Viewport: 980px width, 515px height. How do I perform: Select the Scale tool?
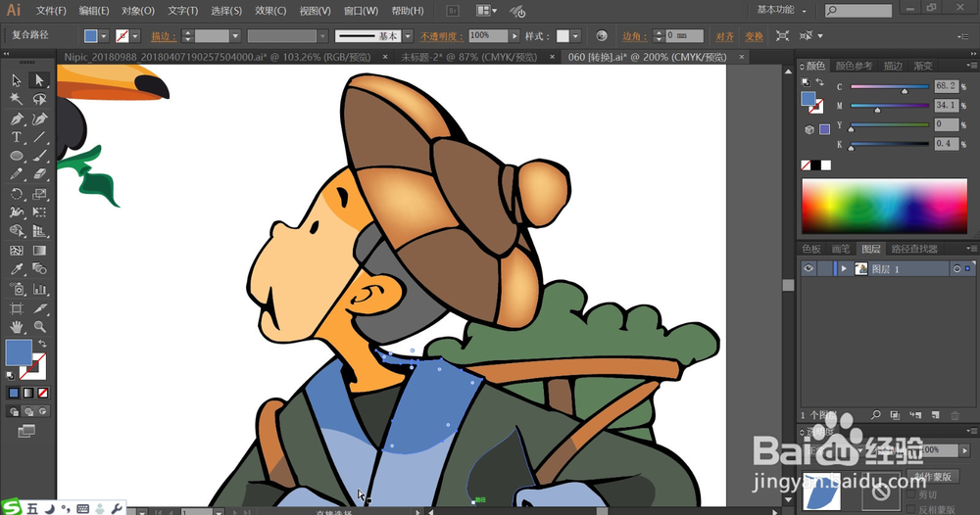[x=39, y=194]
